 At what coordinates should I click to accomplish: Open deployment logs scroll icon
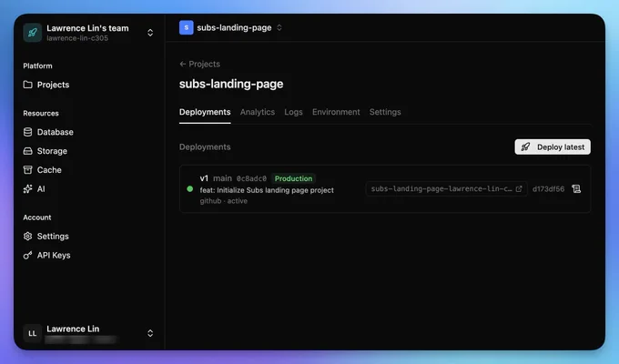pos(576,188)
